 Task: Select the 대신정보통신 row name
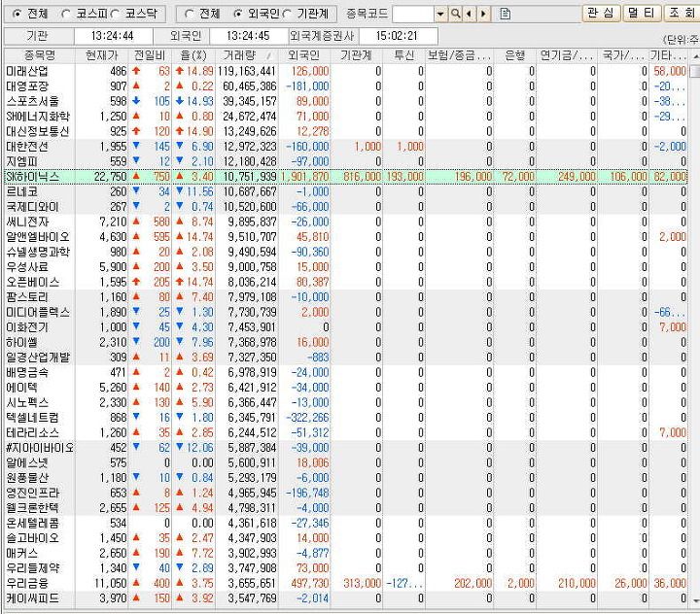pyautogui.click(x=38, y=131)
